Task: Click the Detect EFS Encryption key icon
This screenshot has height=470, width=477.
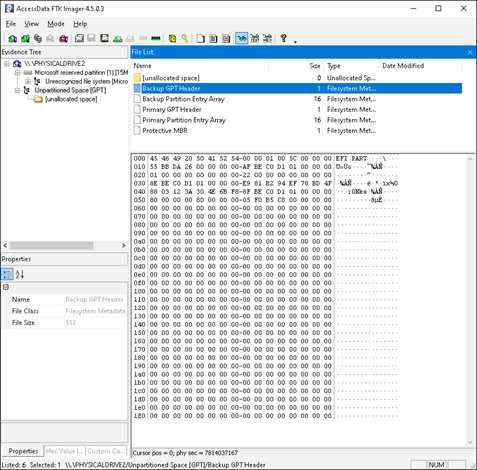Action: pyautogui.click(x=185, y=39)
